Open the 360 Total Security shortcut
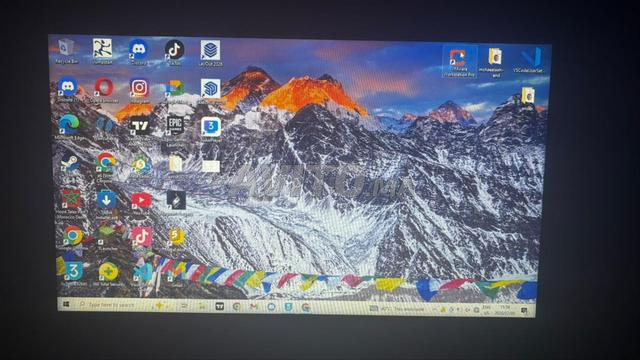640x360 pixels. pyautogui.click(x=108, y=271)
